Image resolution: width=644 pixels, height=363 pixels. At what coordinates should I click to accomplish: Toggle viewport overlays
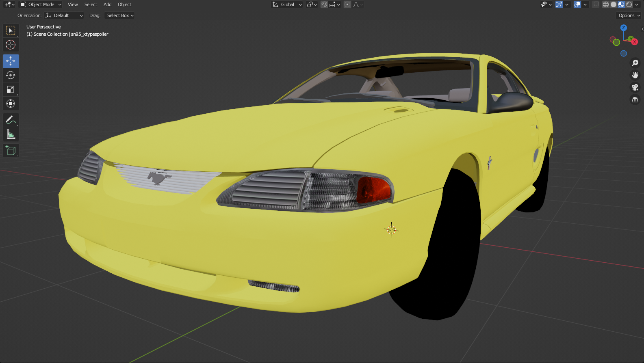577,4
